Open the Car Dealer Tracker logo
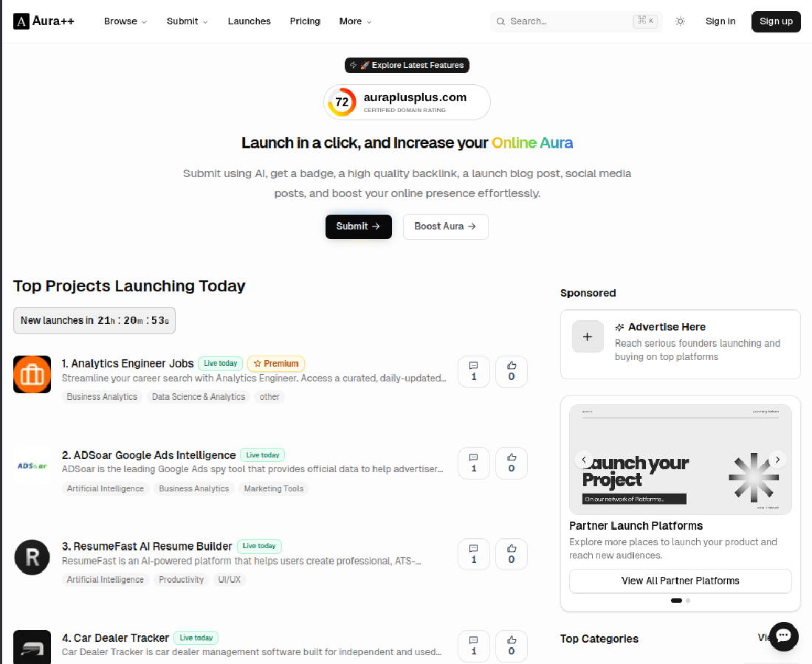The image size is (812, 664). point(32,647)
